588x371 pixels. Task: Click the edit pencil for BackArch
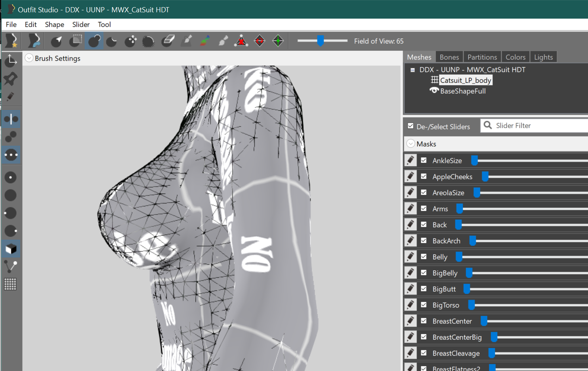click(x=410, y=241)
